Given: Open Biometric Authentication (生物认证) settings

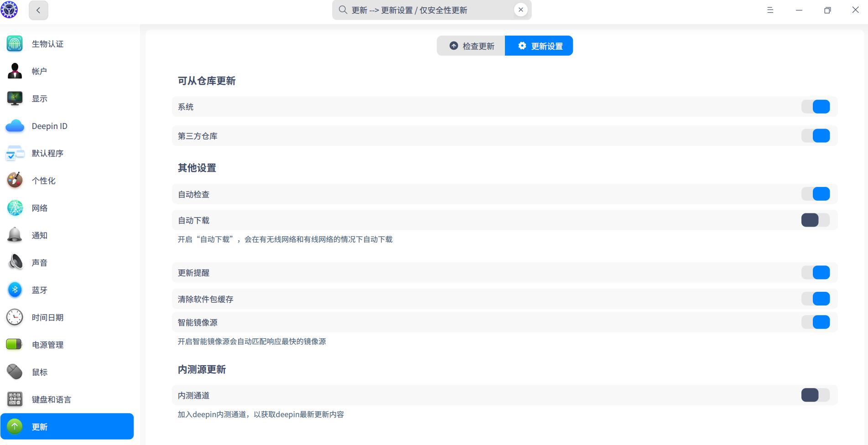Looking at the screenshot, I should pos(47,44).
